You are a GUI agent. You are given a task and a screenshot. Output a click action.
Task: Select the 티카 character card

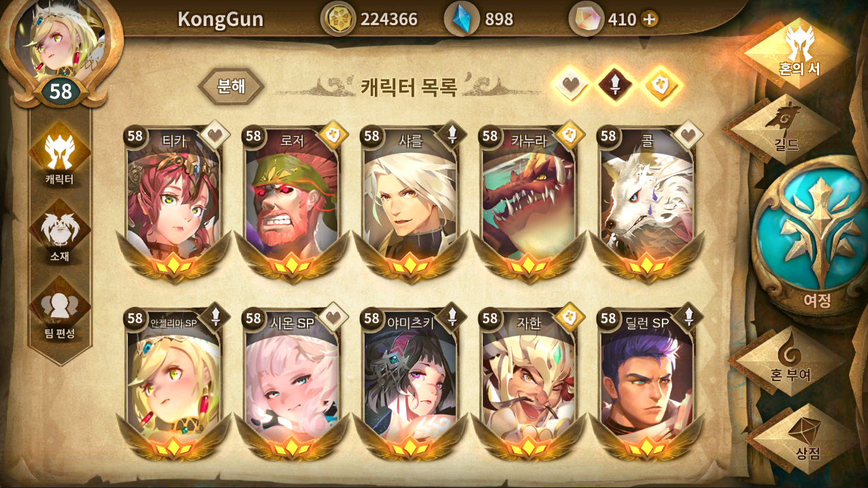(x=174, y=201)
